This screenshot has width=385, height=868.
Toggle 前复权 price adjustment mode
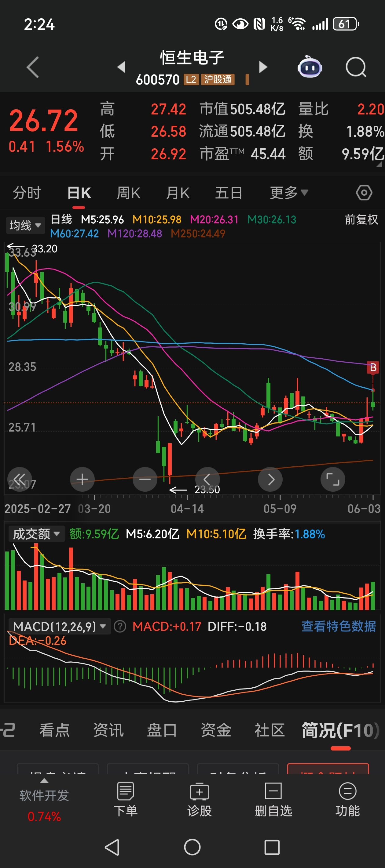point(361,220)
